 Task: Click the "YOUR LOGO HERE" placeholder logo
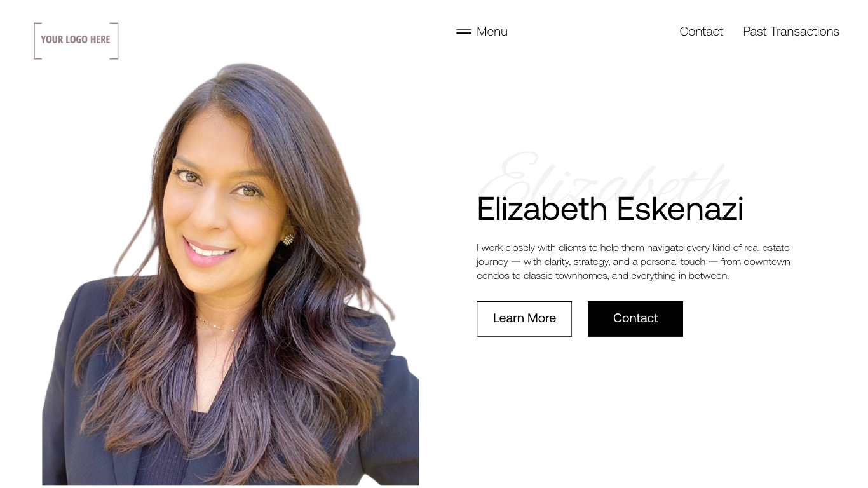(x=76, y=41)
